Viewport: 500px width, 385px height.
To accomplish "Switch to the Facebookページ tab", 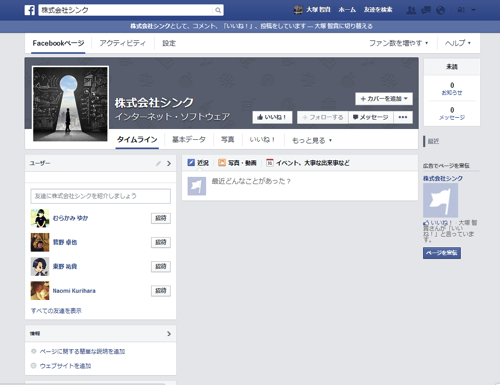I will tap(58, 43).
